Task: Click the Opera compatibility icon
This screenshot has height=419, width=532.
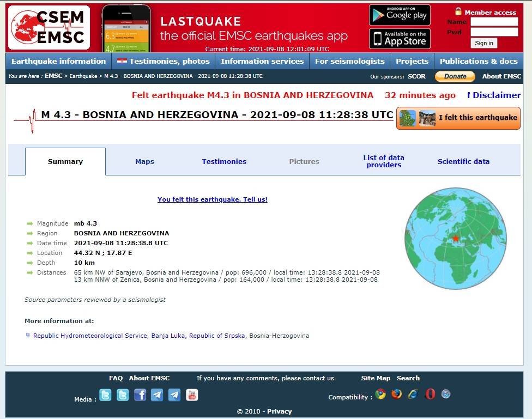Action: (430, 394)
